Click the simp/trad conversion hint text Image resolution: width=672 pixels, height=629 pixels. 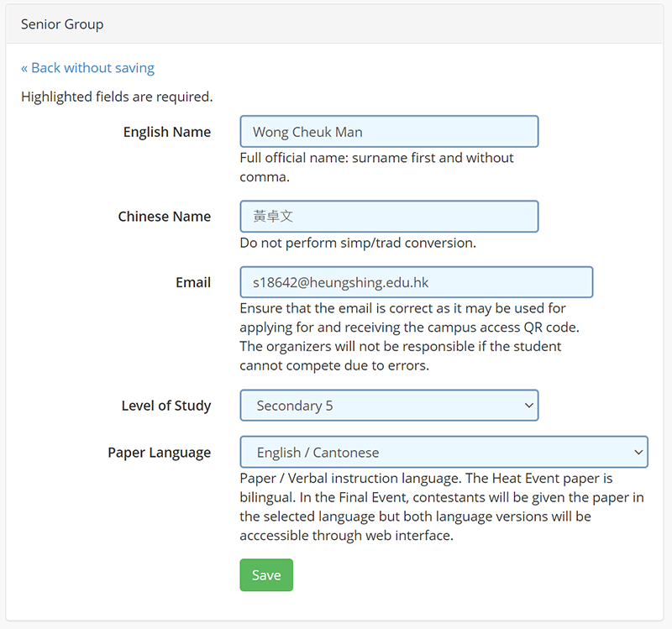(358, 243)
